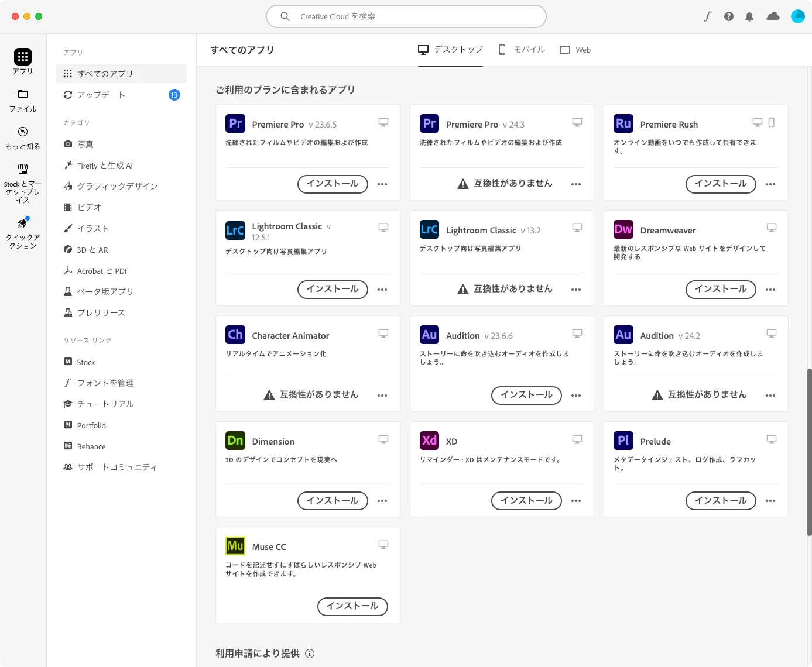Open the Stock resource link
The height and width of the screenshot is (667, 812).
(x=122, y=362)
